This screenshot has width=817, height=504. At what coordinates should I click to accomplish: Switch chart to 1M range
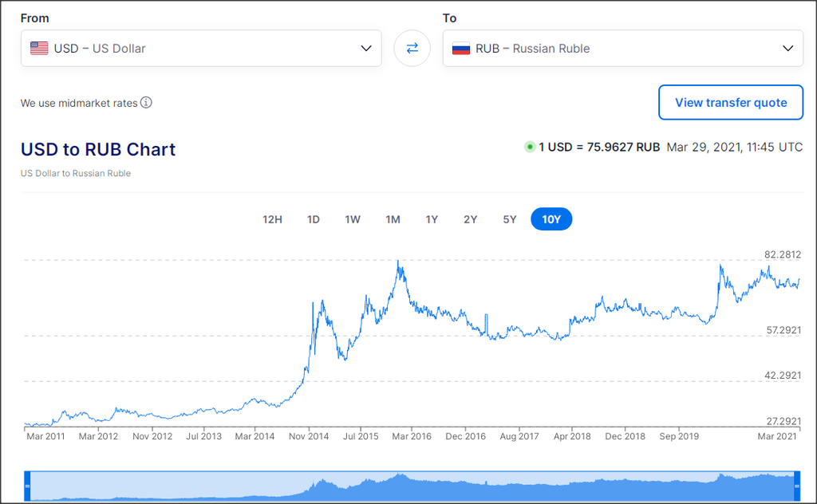click(393, 219)
